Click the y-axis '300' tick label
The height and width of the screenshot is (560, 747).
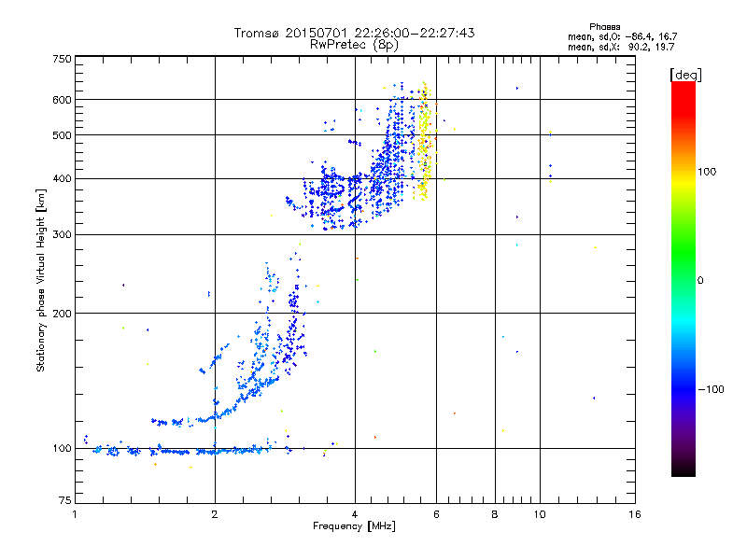62,235
